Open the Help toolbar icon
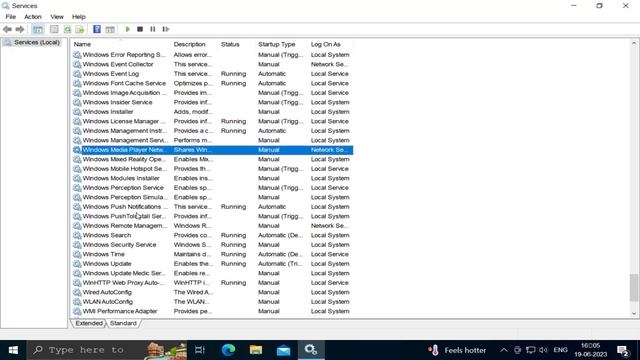Screen dimensions: 640x360 pyautogui.click(x=97, y=29)
